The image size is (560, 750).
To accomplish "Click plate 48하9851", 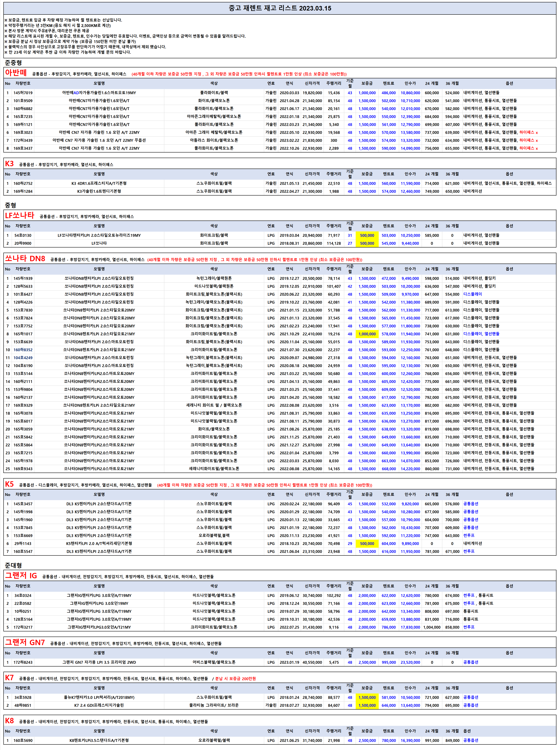I will coord(23,705).
